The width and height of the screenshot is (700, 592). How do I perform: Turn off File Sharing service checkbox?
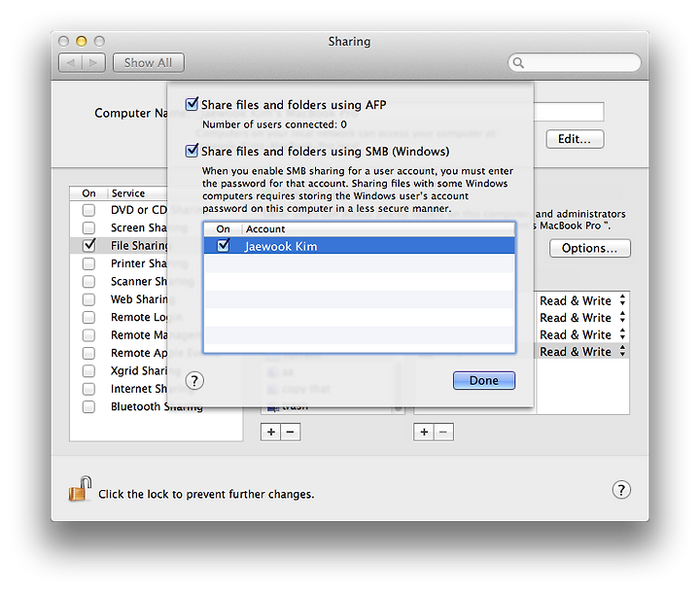[88, 245]
